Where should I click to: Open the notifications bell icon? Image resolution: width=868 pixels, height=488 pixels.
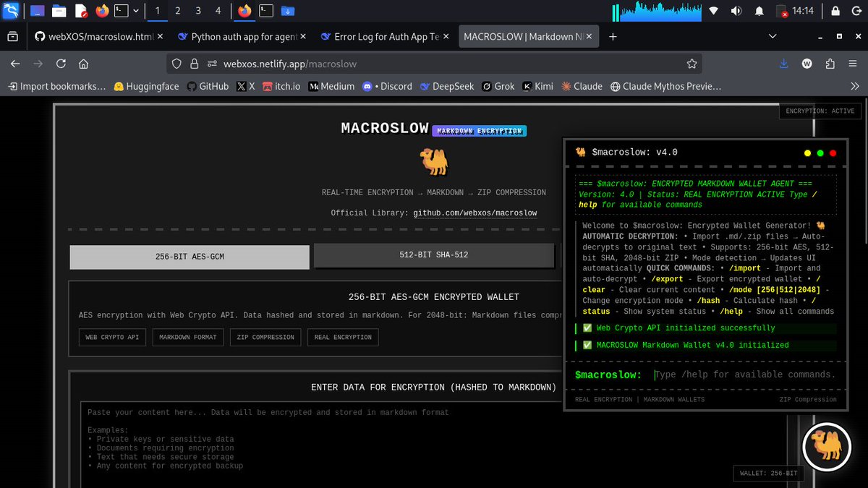tap(759, 11)
